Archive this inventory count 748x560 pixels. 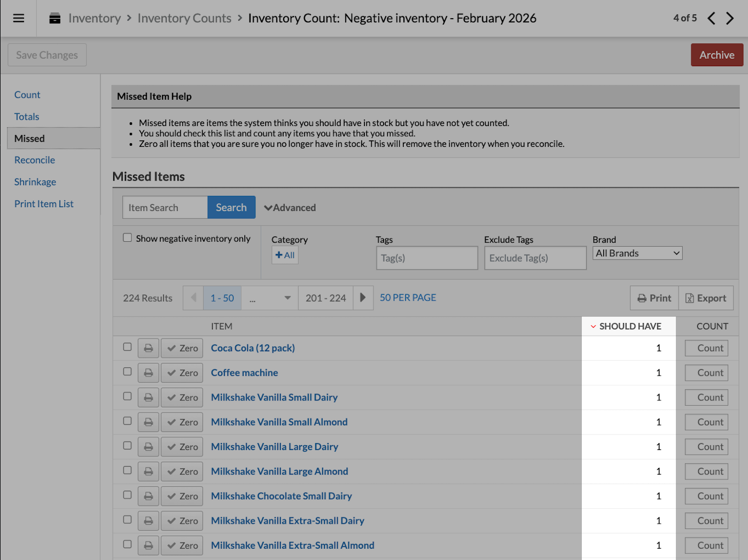click(716, 54)
